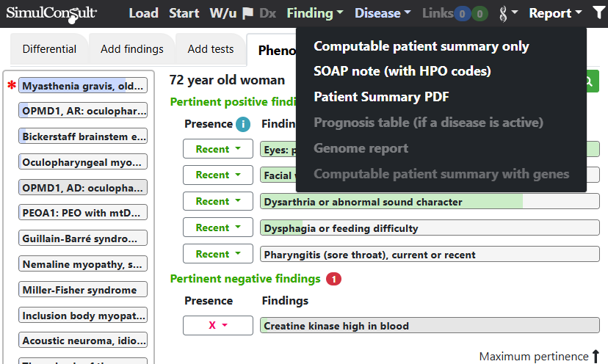Open X presence dropdown for Creatine kinase

pyautogui.click(x=218, y=325)
